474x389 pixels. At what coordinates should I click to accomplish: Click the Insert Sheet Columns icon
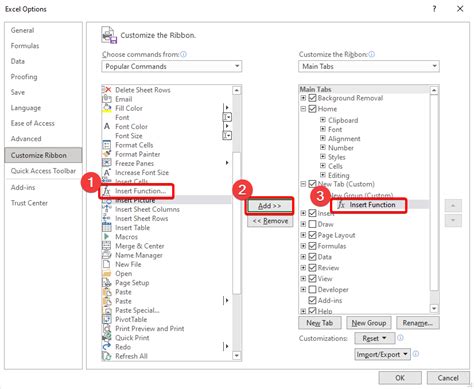tap(106, 209)
